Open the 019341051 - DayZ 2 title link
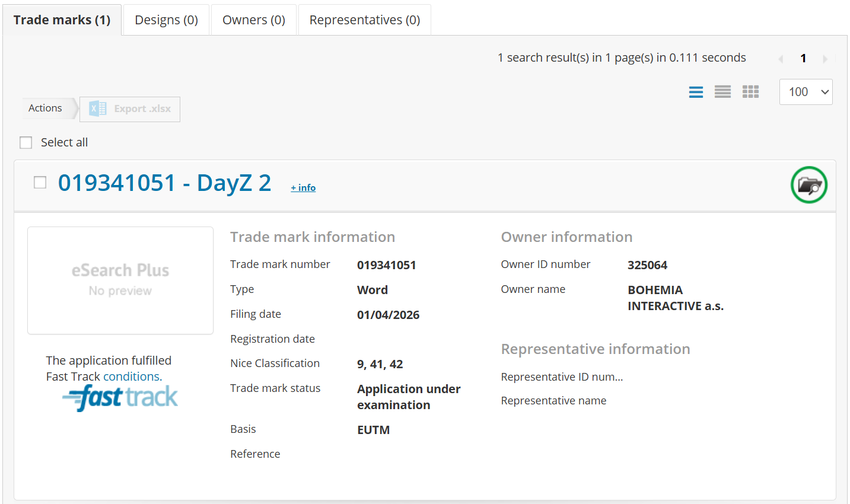The height and width of the screenshot is (504, 850). (x=164, y=183)
